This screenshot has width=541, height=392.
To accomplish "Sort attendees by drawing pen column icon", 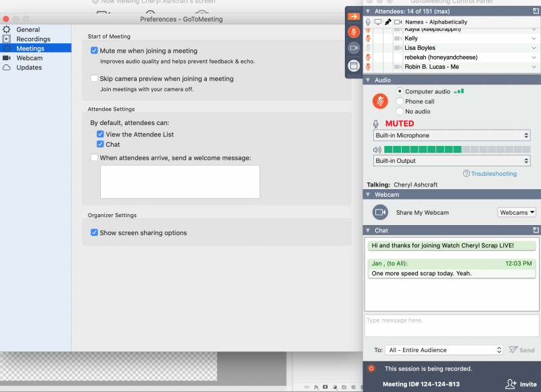I will coord(387,22).
